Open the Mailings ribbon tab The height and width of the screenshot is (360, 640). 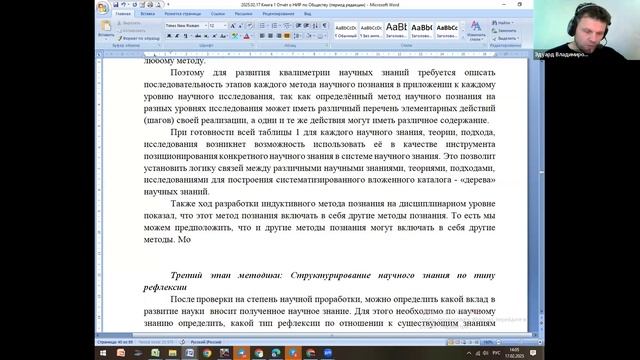pos(243,14)
